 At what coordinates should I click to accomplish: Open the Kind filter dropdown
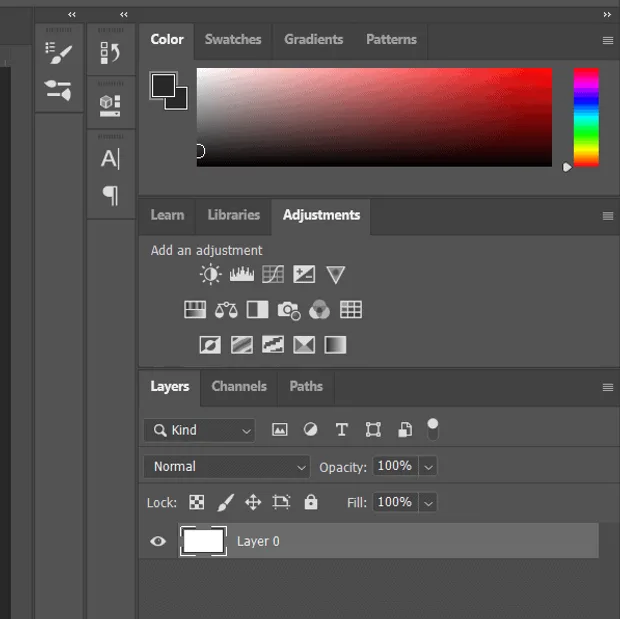(199, 430)
